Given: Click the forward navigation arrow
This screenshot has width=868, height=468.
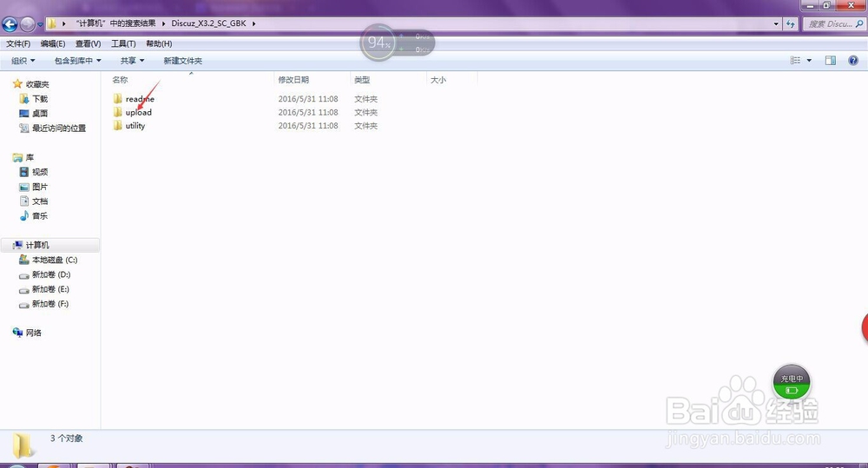Looking at the screenshot, I should pos(27,23).
